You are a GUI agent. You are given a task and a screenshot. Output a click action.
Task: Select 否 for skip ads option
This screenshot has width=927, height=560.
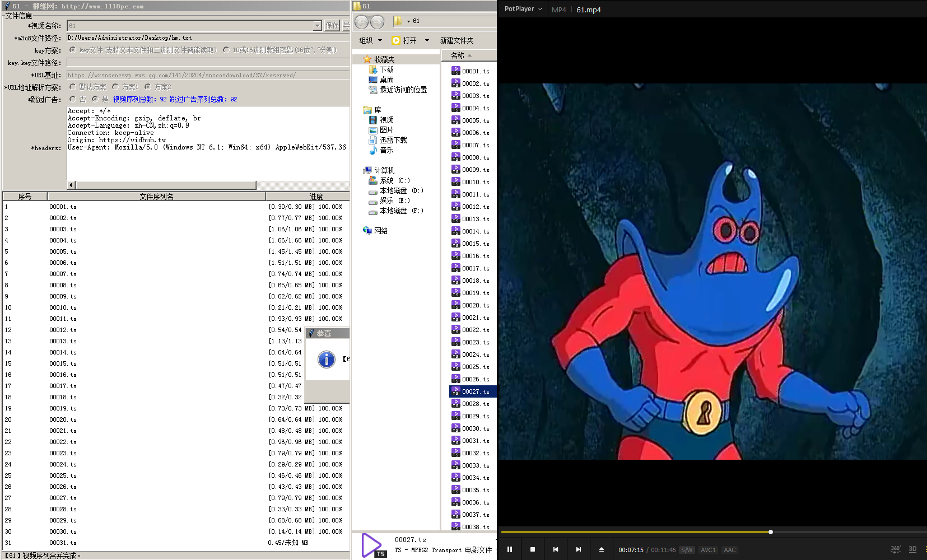click(72, 99)
